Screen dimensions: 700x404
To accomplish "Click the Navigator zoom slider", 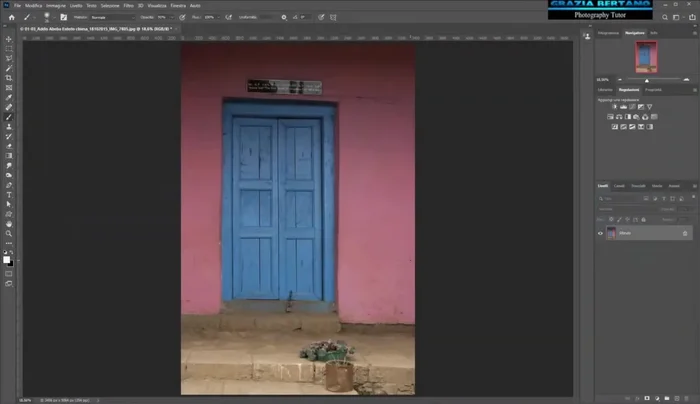I will coord(645,79).
